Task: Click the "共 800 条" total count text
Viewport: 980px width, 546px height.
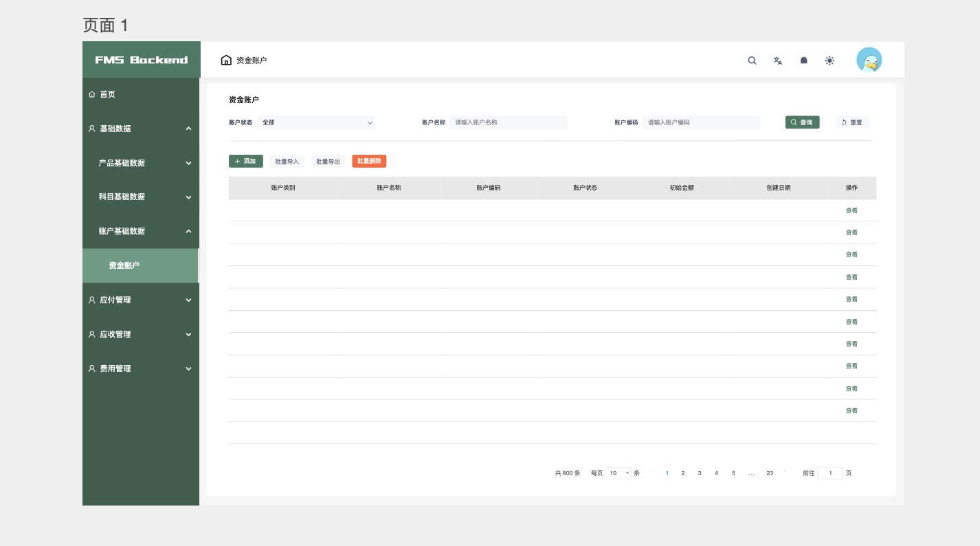Action: click(x=568, y=473)
